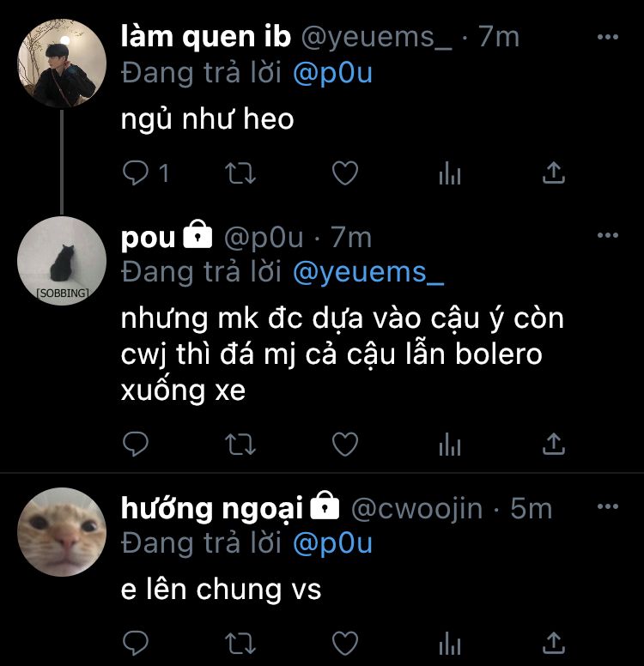
Task: Reply to the "e lên chung vs" tweet
Action: [x=136, y=644]
